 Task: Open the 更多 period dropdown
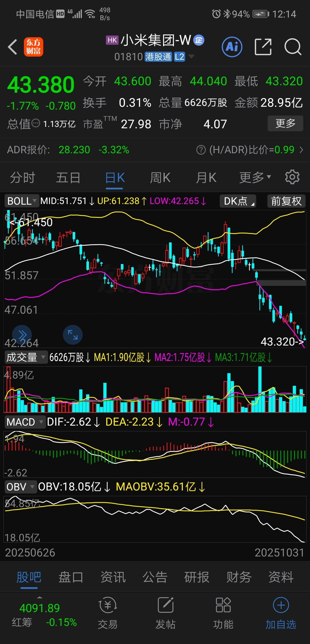pos(255,177)
